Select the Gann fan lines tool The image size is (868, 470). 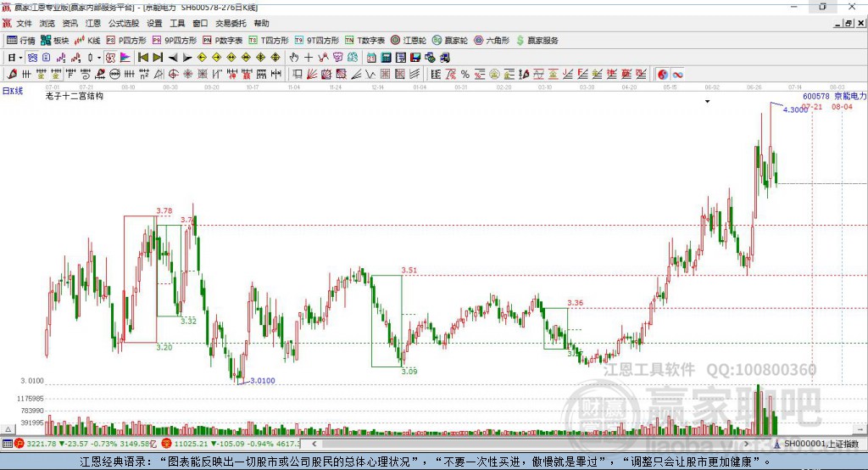(312, 75)
